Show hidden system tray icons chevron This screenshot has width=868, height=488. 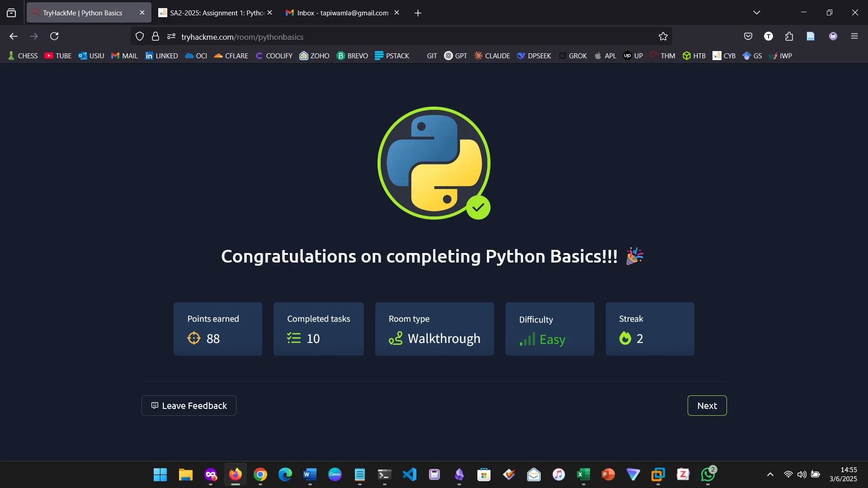[770, 474]
